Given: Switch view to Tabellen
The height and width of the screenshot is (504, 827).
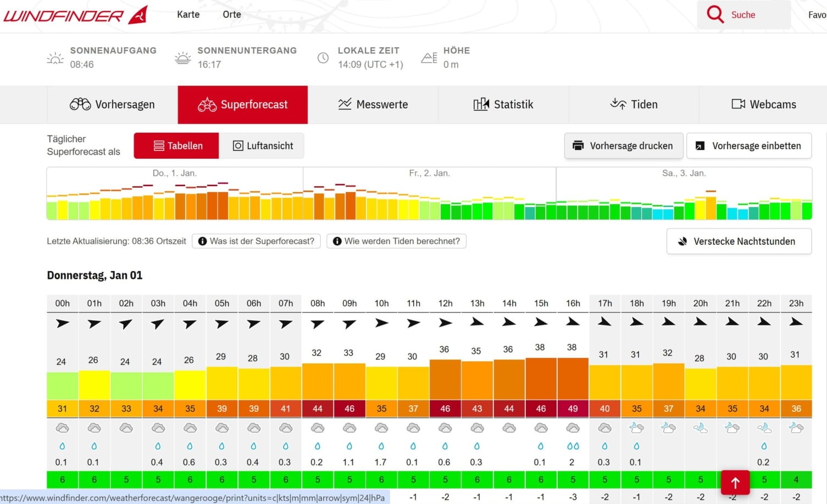Looking at the screenshot, I should (176, 146).
